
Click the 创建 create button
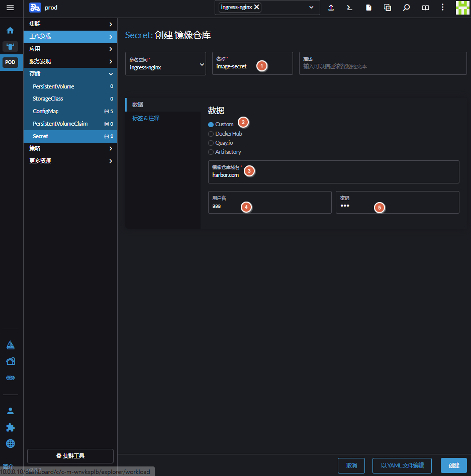[454, 465]
